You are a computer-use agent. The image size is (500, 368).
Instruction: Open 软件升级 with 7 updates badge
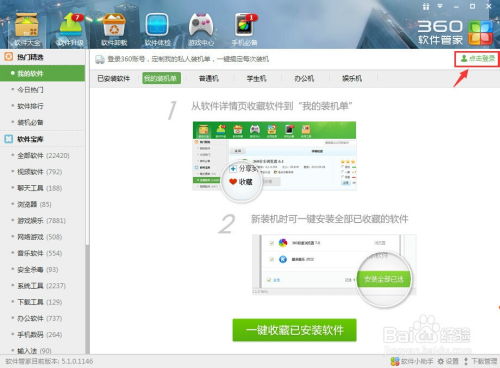pyautogui.click(x=70, y=29)
